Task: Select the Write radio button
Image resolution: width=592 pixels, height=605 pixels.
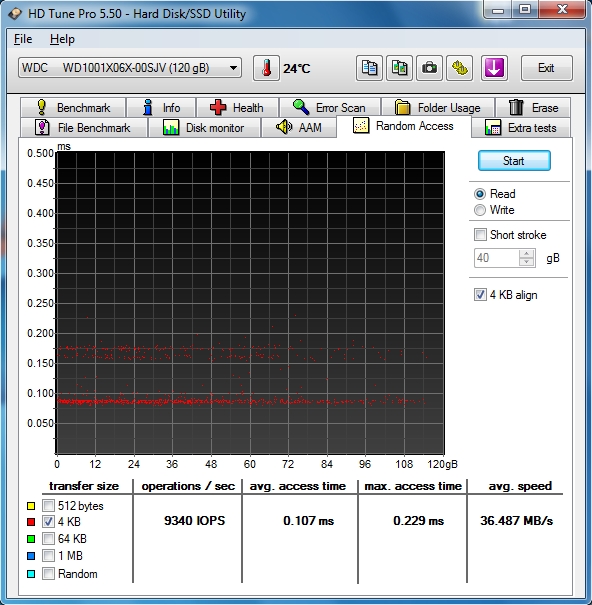Action: click(480, 210)
